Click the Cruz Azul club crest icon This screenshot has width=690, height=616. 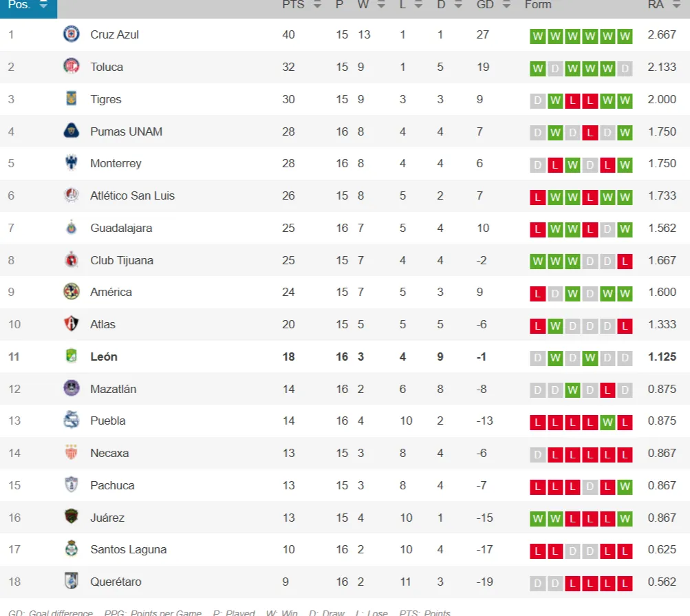[x=71, y=34]
